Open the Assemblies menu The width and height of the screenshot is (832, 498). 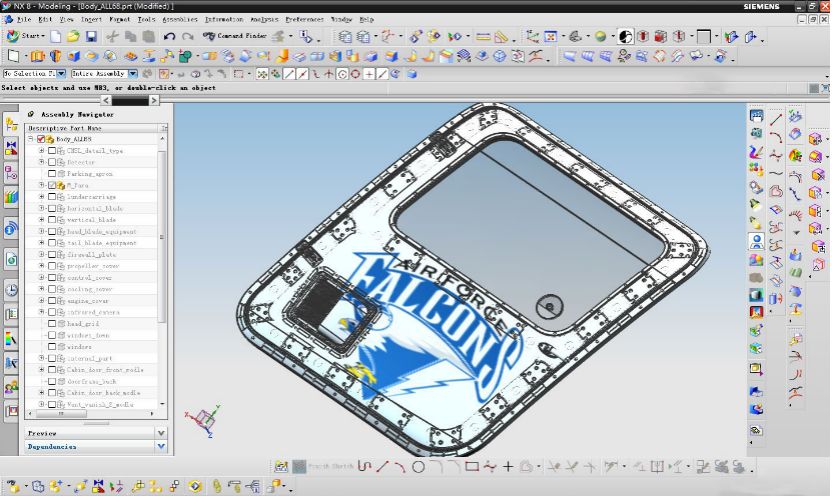(x=180, y=19)
